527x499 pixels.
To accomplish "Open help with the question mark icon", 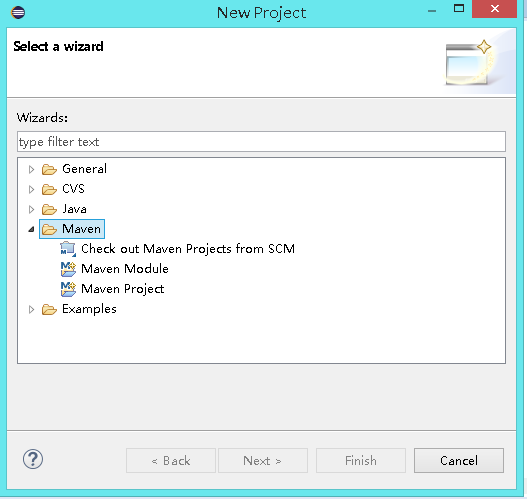I will [33, 459].
